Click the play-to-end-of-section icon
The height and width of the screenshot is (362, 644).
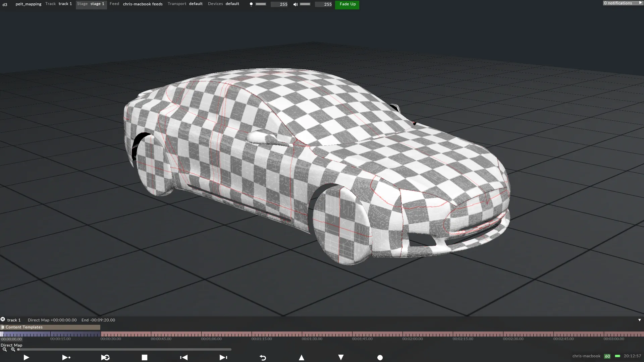(x=66, y=357)
